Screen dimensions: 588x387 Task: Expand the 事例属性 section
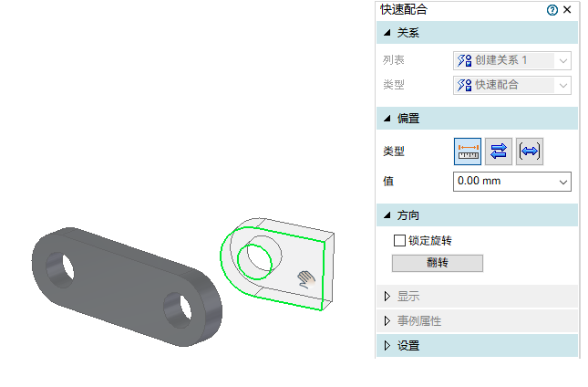pyautogui.click(x=387, y=321)
